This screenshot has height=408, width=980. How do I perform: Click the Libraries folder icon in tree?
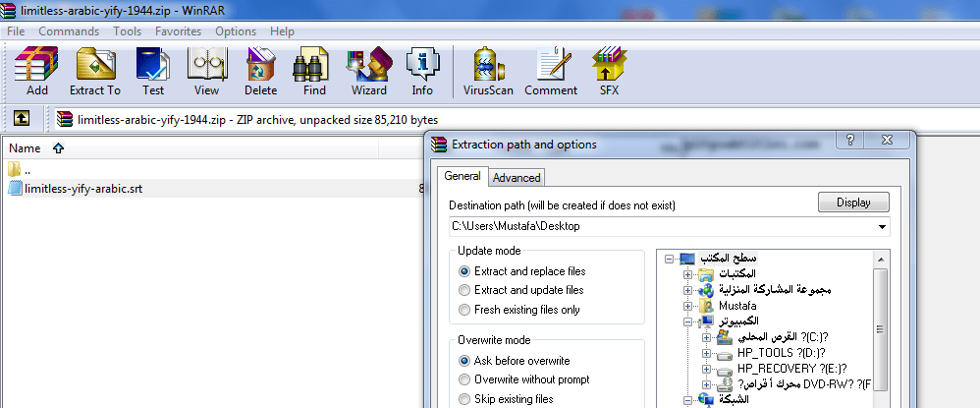coord(706,274)
